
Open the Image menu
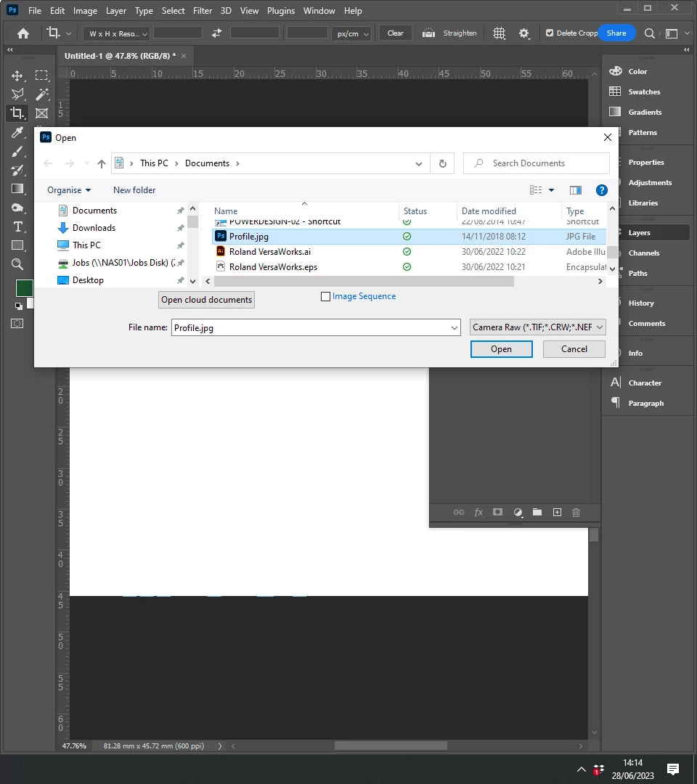click(85, 10)
